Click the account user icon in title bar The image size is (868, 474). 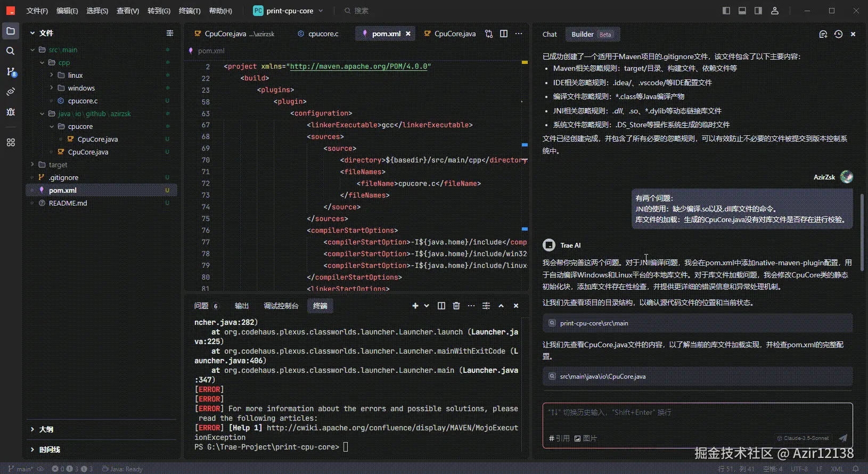coord(775,11)
